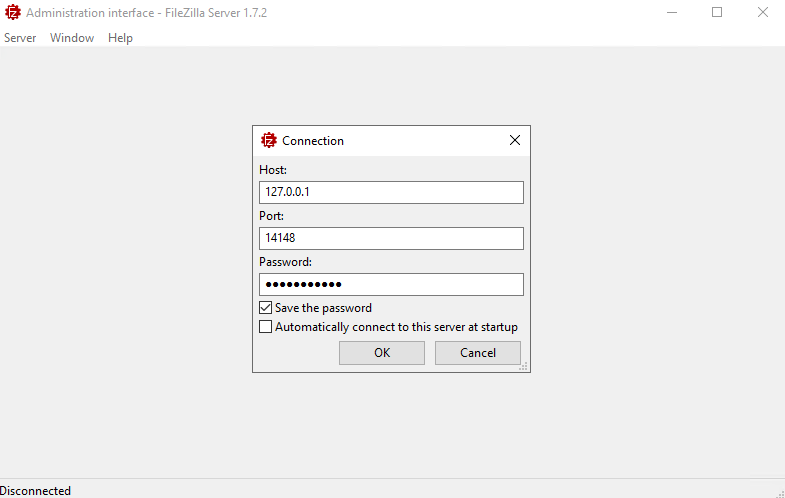Focus the Port field showing 14148
This screenshot has width=785, height=498.
coord(391,238)
